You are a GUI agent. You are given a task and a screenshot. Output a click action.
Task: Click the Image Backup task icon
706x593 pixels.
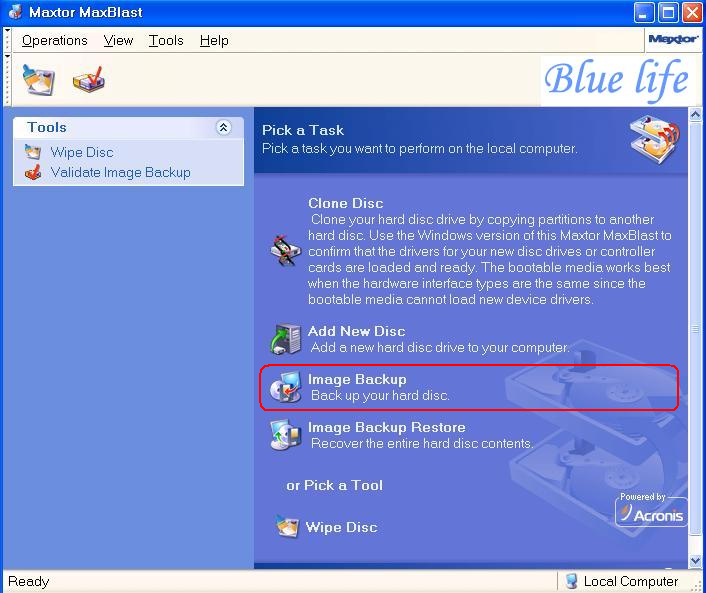point(285,387)
